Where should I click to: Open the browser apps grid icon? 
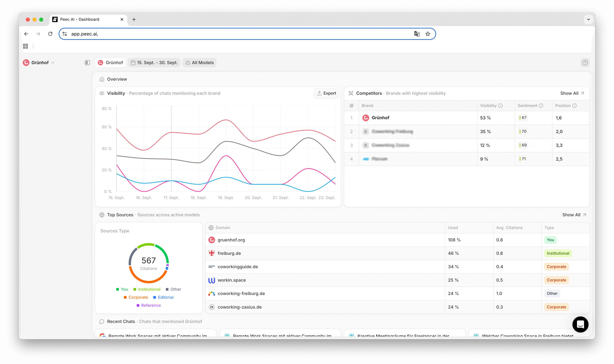25,46
